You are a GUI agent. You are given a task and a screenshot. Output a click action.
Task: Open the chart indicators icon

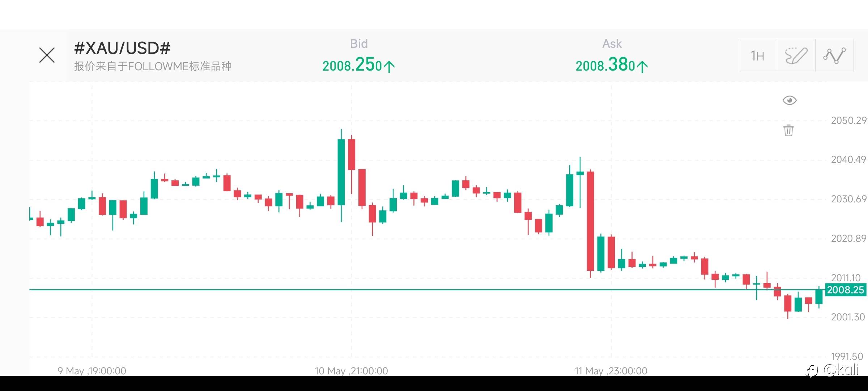[834, 56]
